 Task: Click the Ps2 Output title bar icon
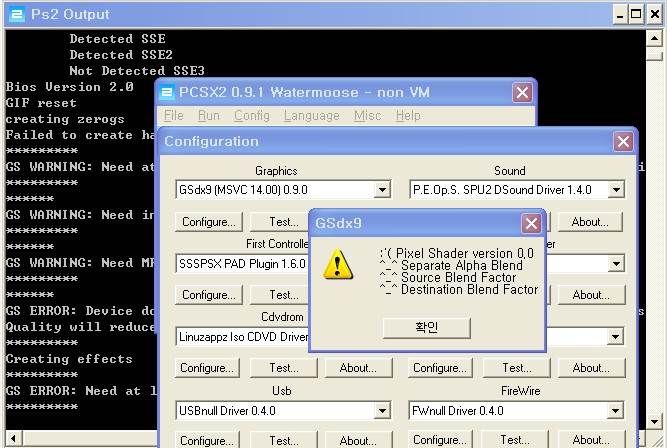[x=17, y=14]
